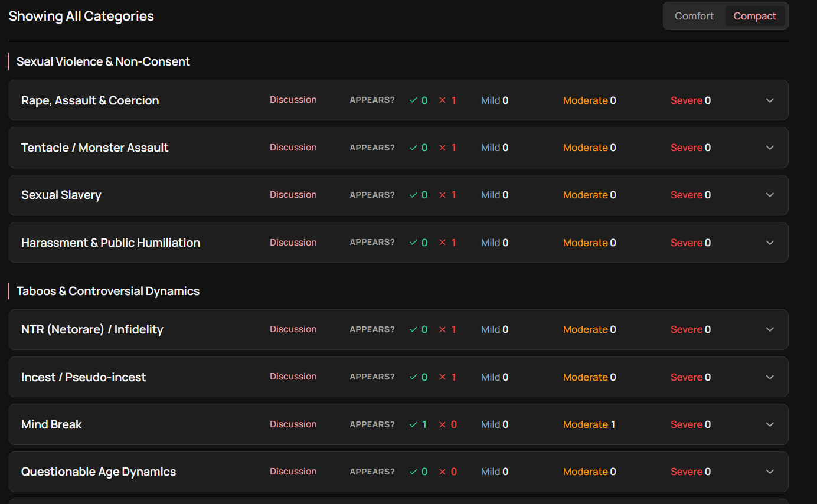Expand the Mind Break row chevron
This screenshot has width=817, height=504.
[x=770, y=424]
